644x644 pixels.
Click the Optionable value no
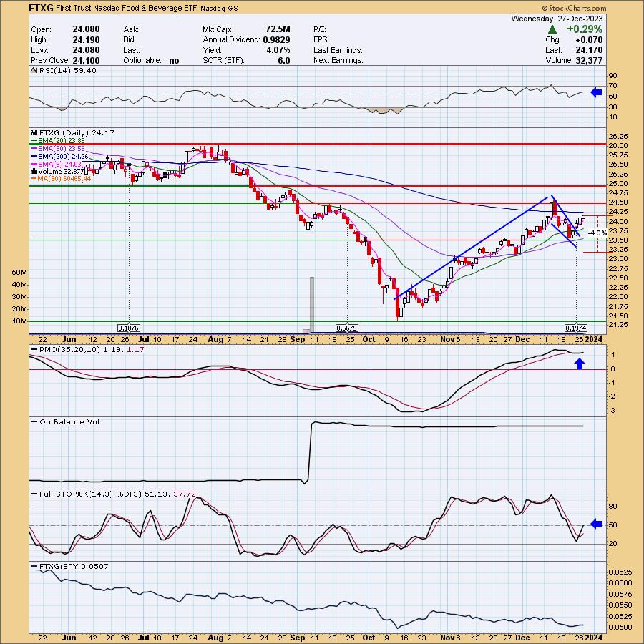click(x=174, y=61)
